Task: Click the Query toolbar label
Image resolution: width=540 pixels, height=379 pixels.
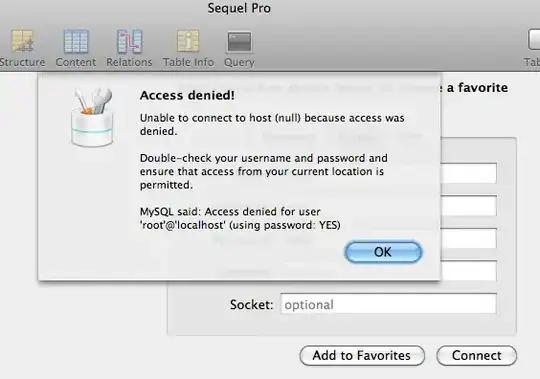Action: [239, 62]
